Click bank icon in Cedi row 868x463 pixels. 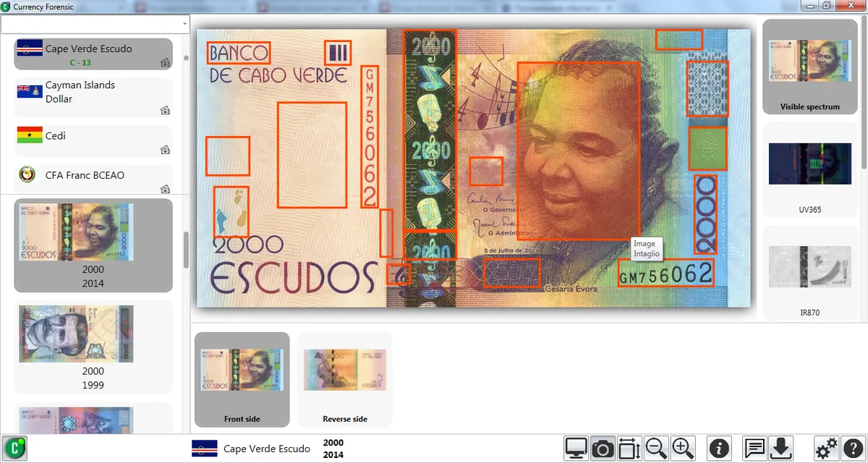click(165, 150)
